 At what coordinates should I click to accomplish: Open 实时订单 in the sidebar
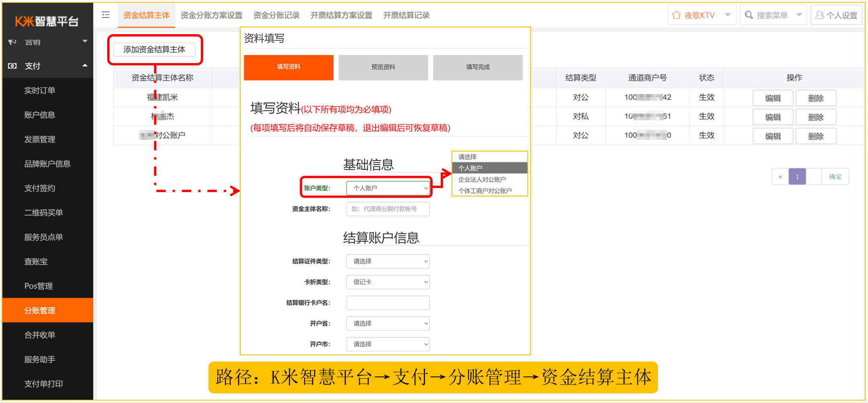pos(48,90)
